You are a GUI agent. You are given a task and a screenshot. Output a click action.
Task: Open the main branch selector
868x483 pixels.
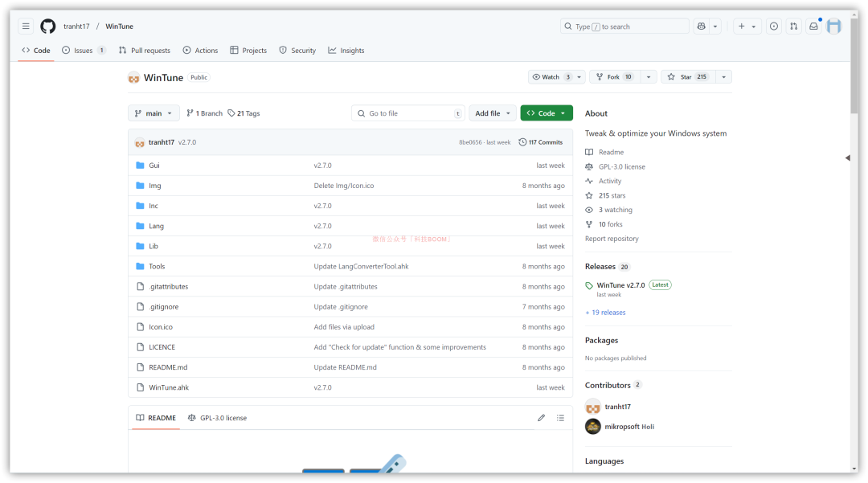point(154,113)
